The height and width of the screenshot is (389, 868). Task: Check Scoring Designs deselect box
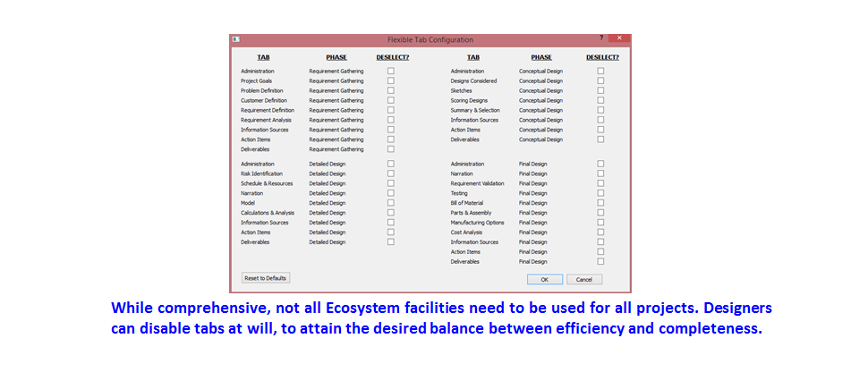(601, 100)
